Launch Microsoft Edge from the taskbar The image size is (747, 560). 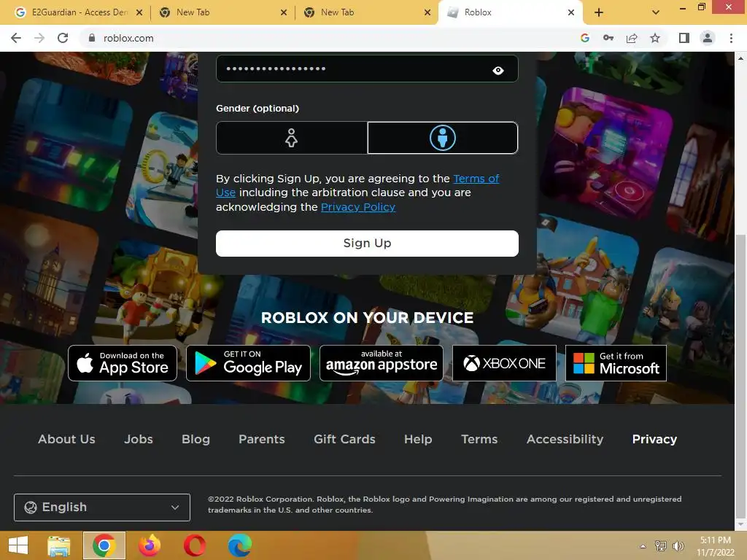tap(239, 545)
